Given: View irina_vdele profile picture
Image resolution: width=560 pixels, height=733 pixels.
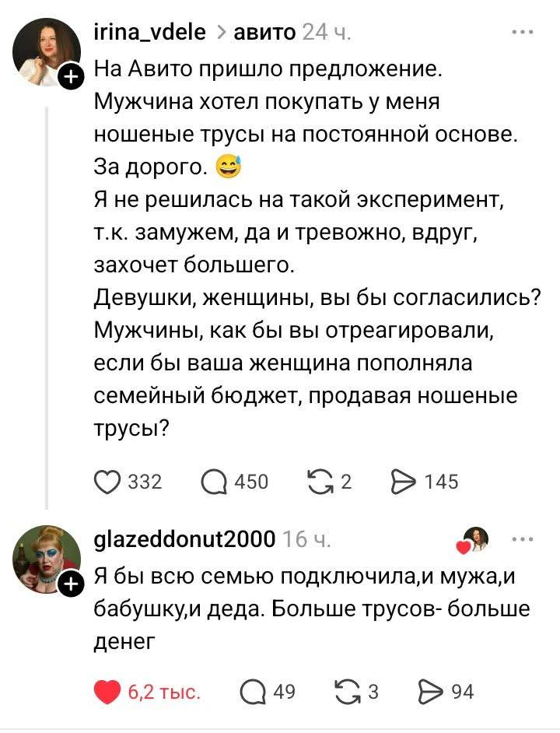Looking at the screenshot, I should tap(46, 52).
